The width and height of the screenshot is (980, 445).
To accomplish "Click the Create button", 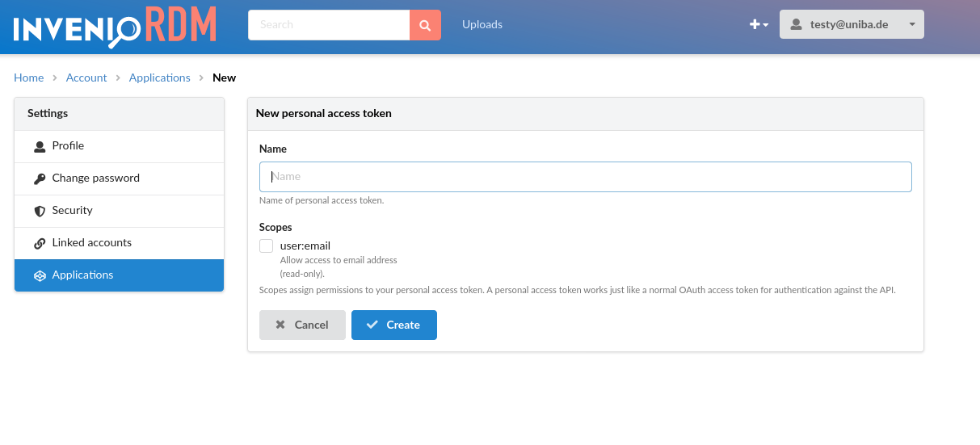I will [x=394, y=325].
